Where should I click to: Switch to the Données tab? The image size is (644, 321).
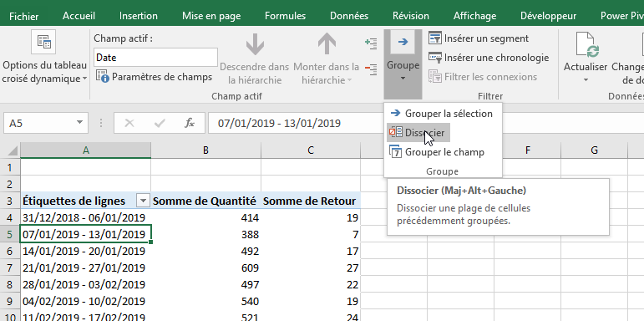pyautogui.click(x=349, y=16)
